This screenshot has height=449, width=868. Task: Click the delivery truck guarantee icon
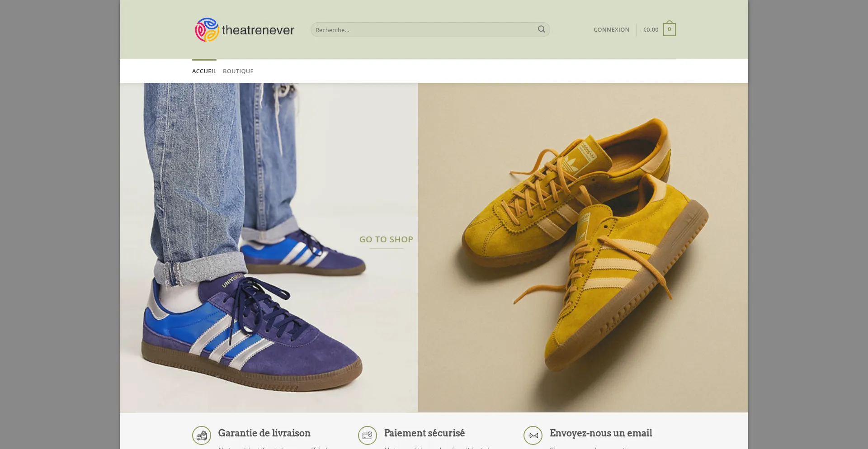pos(202,435)
